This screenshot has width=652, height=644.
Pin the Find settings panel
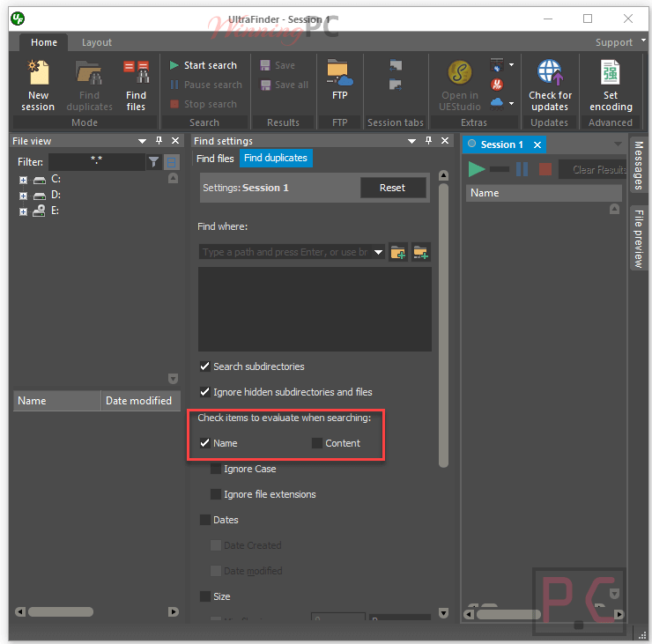(x=428, y=141)
